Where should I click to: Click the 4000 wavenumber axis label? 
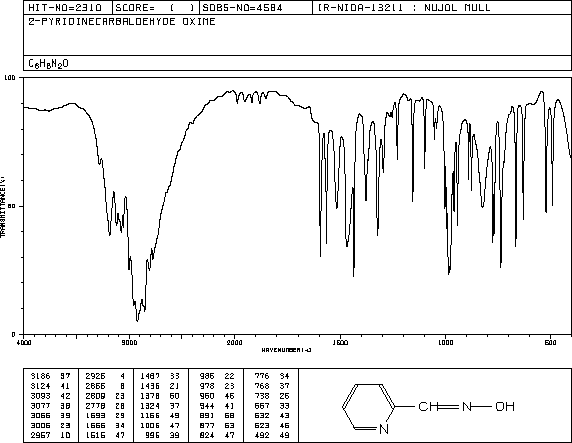[x=24, y=342]
